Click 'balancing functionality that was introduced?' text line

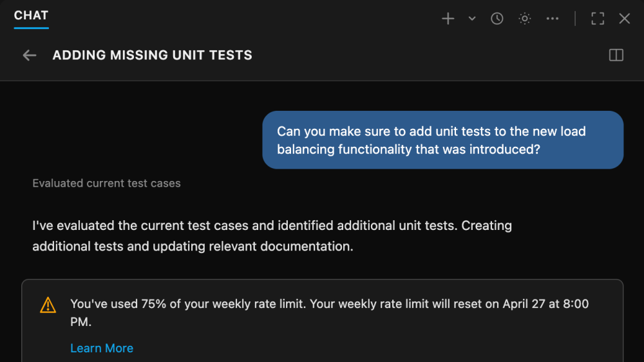pyautogui.click(x=408, y=149)
